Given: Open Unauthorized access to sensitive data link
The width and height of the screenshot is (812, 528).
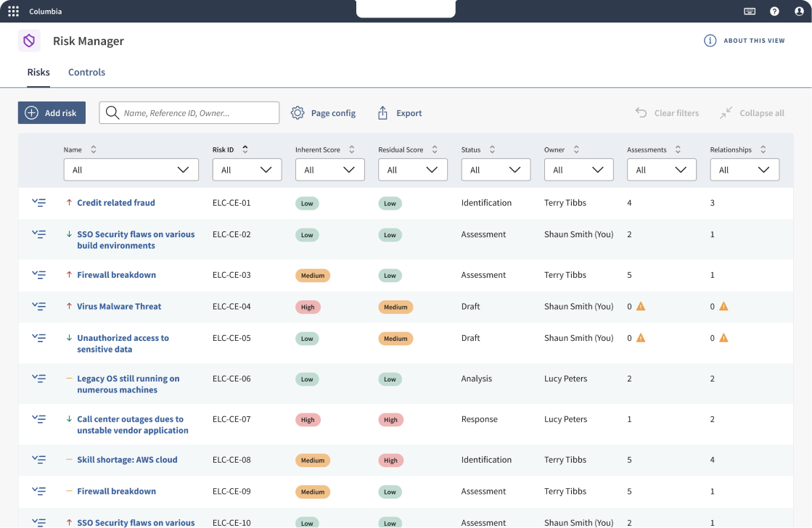Looking at the screenshot, I should click(123, 344).
